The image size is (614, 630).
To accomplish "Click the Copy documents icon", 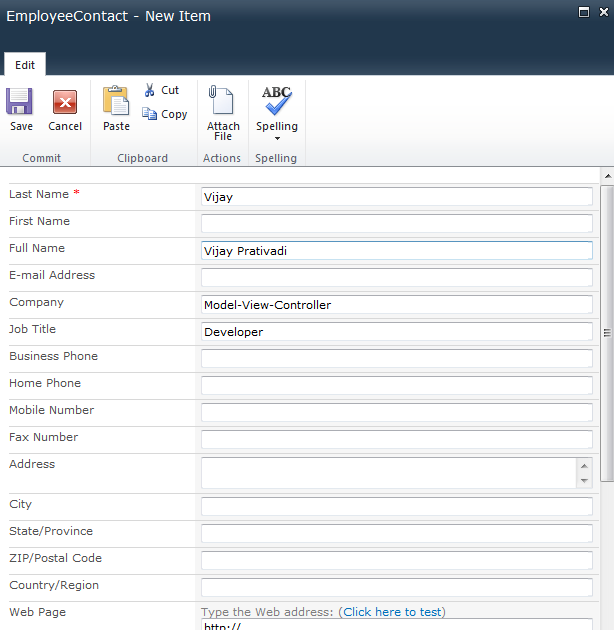I will click(149, 114).
